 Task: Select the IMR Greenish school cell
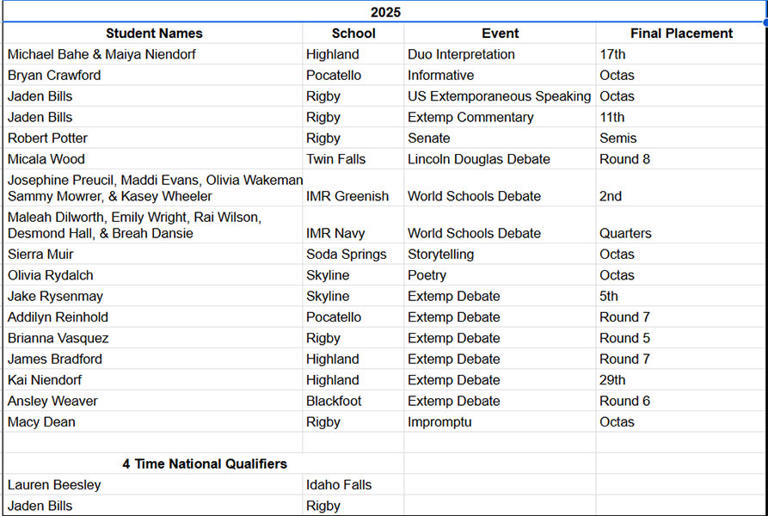(x=353, y=188)
